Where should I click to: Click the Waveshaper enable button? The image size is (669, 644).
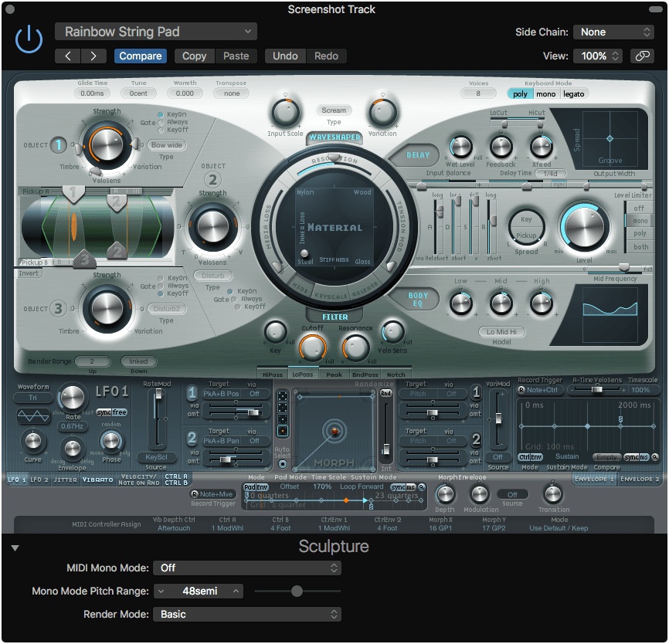click(x=334, y=137)
